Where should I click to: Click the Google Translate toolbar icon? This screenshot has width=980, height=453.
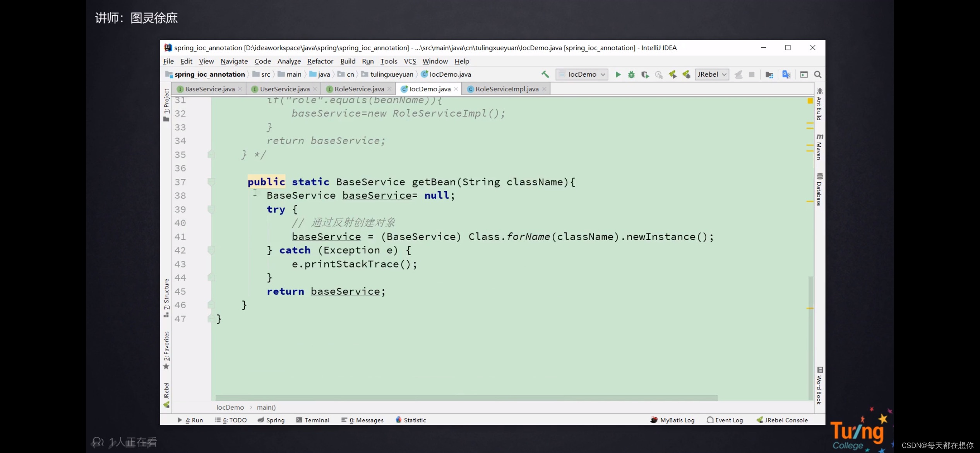[x=786, y=74]
